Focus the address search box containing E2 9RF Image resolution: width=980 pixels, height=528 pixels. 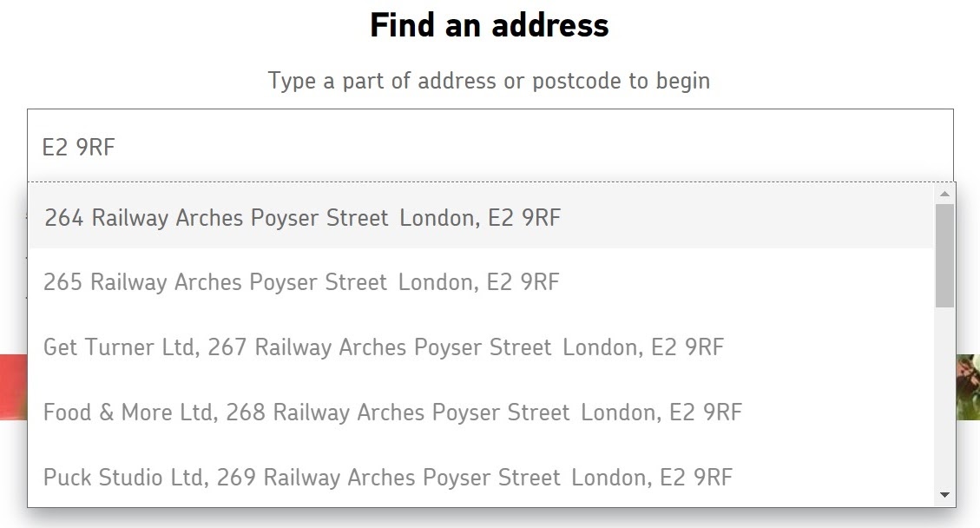pyautogui.click(x=490, y=147)
